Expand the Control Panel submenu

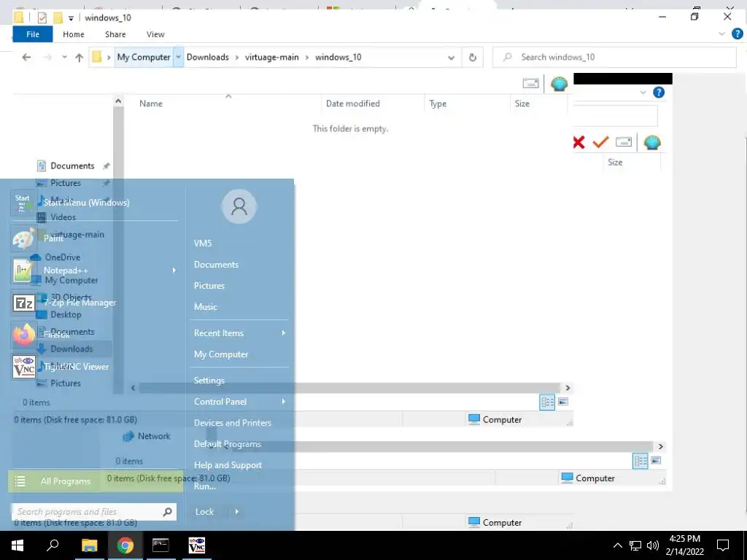284,402
